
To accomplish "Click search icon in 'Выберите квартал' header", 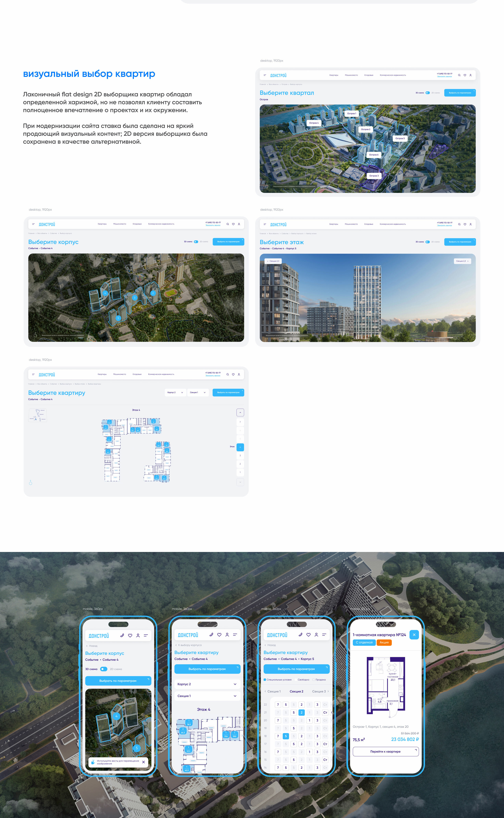I will 459,75.
